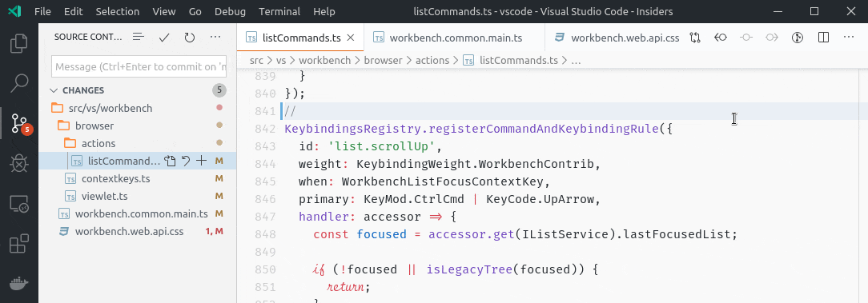The image size is (868, 303).
Task: Open the Search view in activity bar
Action: point(19,83)
